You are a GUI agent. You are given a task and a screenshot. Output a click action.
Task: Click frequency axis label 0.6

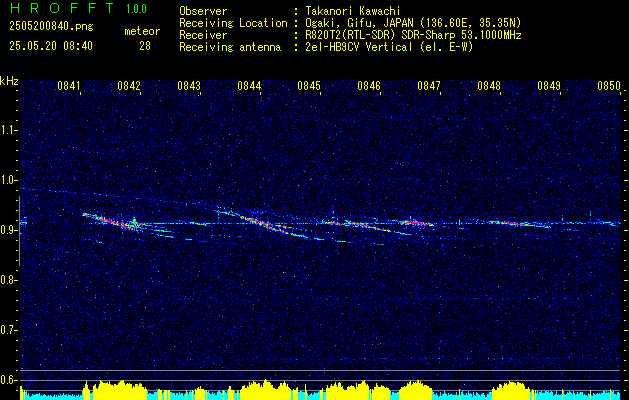(x=8, y=380)
